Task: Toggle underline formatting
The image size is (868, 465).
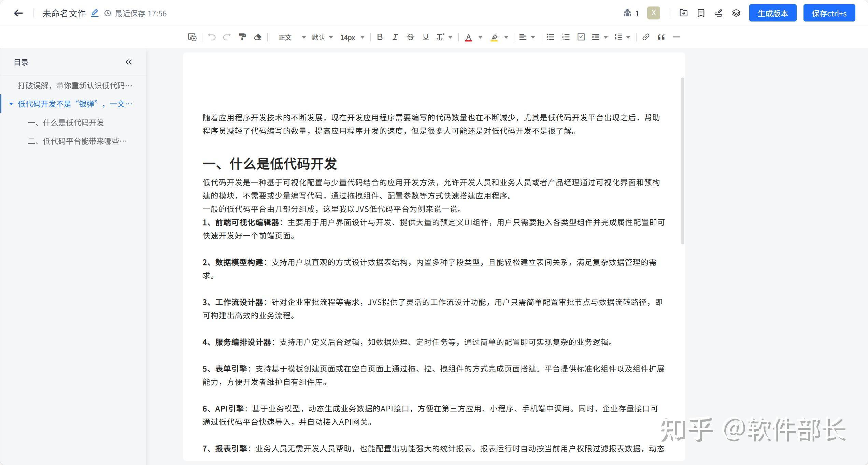Action: point(425,37)
